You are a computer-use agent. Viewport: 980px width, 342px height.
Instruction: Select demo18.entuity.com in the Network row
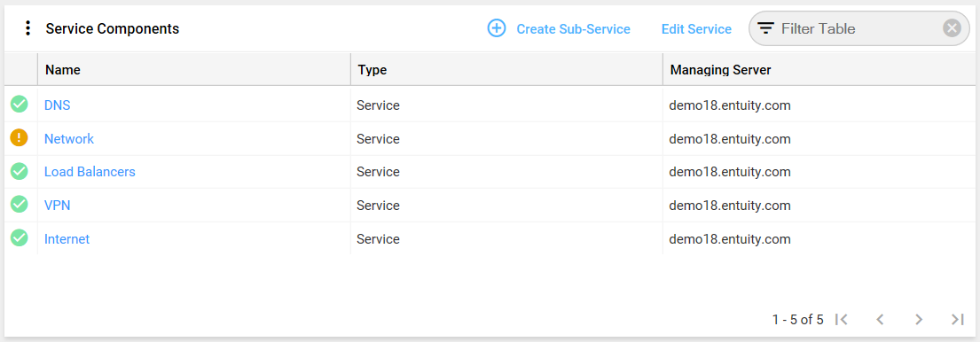pyautogui.click(x=730, y=139)
